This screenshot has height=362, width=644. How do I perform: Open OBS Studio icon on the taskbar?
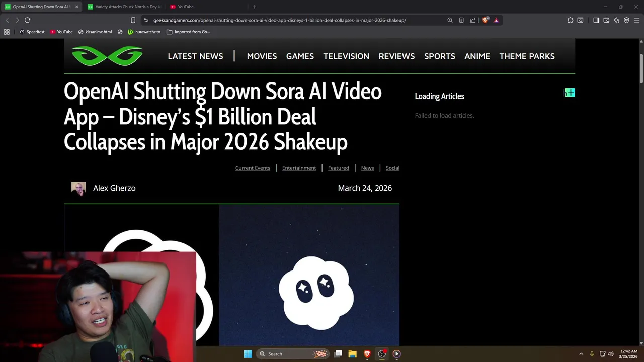coord(382,354)
